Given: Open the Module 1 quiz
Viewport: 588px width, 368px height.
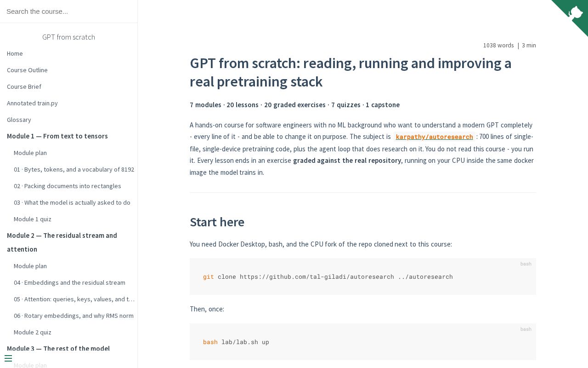Looking at the screenshot, I should (x=33, y=219).
